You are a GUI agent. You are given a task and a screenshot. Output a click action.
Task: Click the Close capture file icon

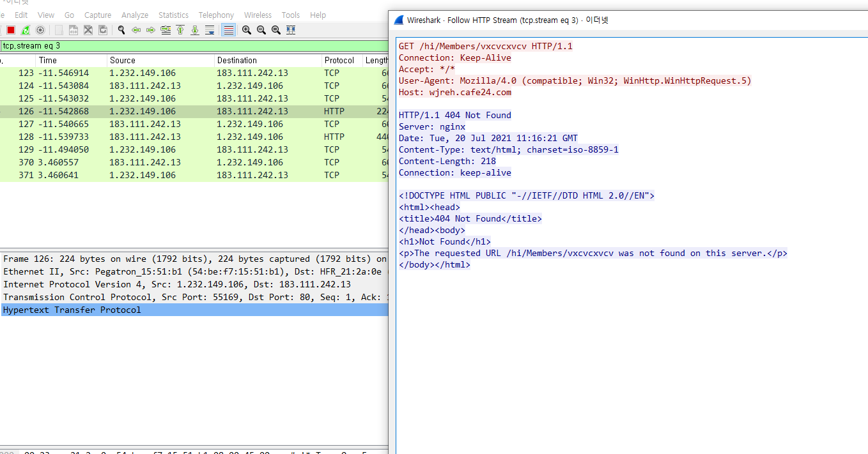[88, 30]
